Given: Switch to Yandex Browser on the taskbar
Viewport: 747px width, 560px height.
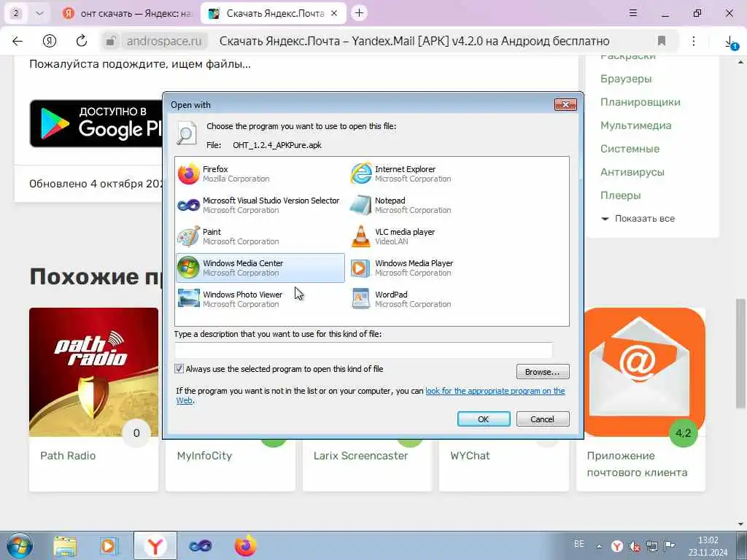Looking at the screenshot, I should coord(155,545).
